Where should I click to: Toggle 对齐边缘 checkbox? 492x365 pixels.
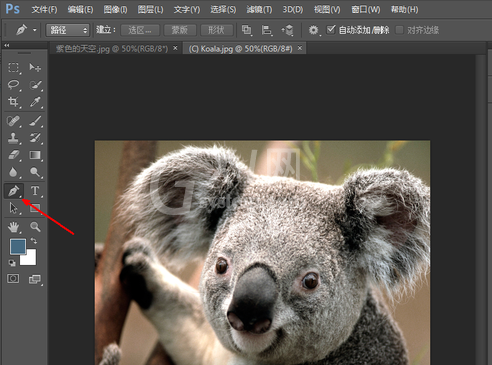(399, 30)
